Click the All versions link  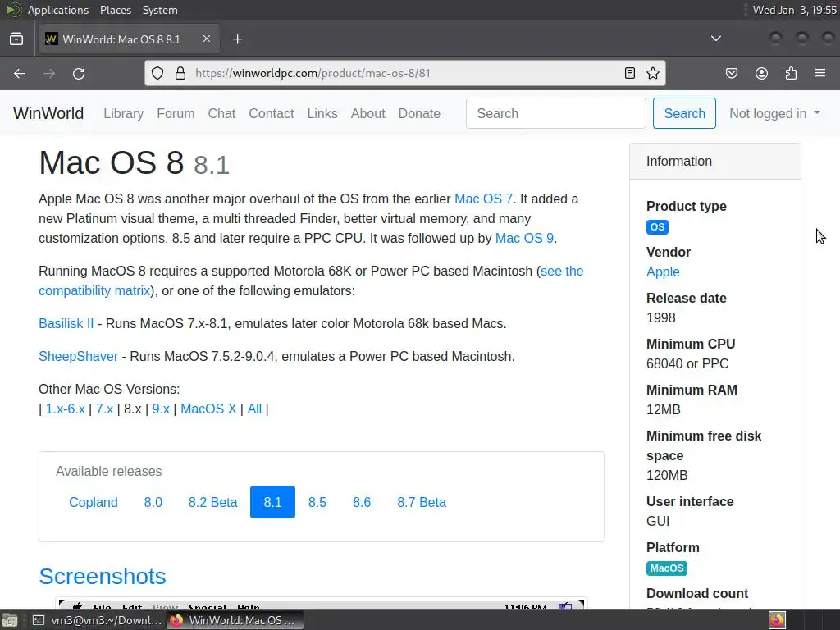point(254,409)
